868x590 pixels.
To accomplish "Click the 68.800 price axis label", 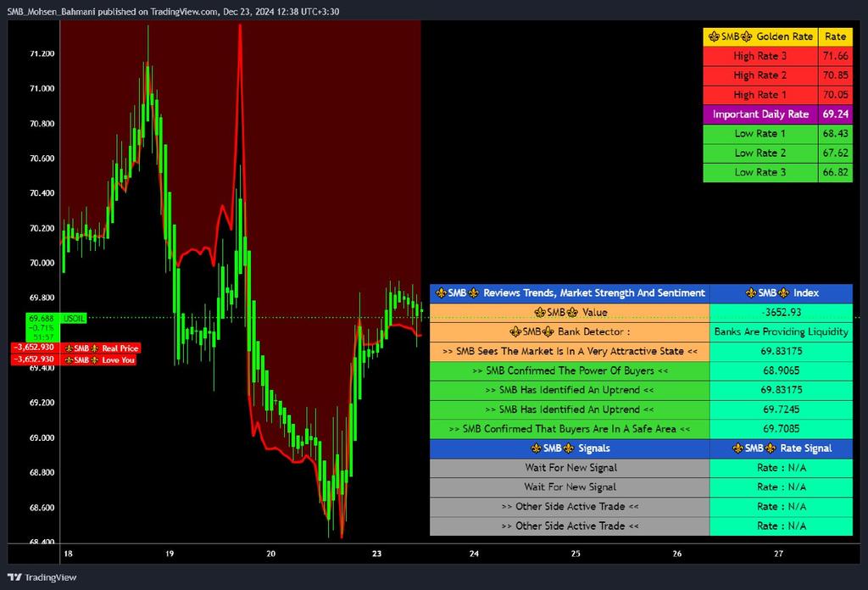I will pos(42,473).
